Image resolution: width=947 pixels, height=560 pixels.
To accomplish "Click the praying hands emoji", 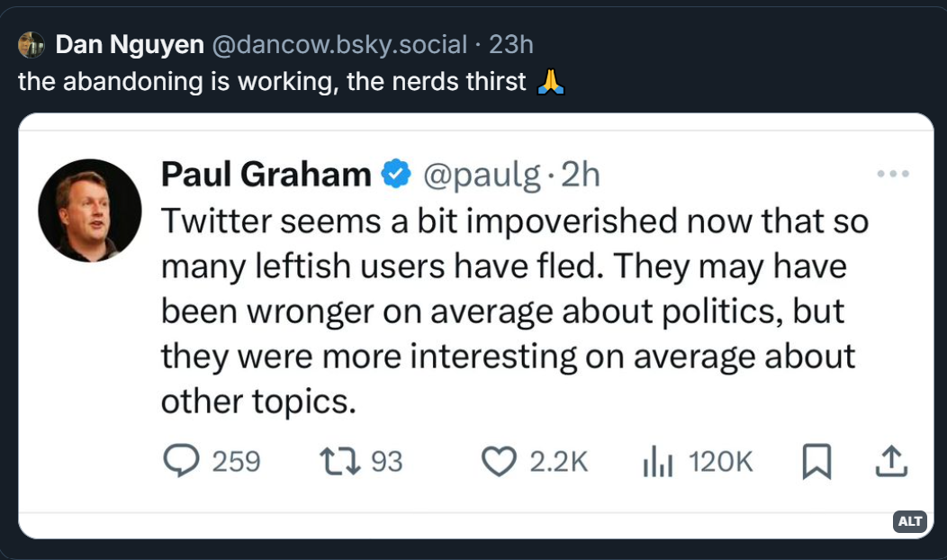I will 550,82.
